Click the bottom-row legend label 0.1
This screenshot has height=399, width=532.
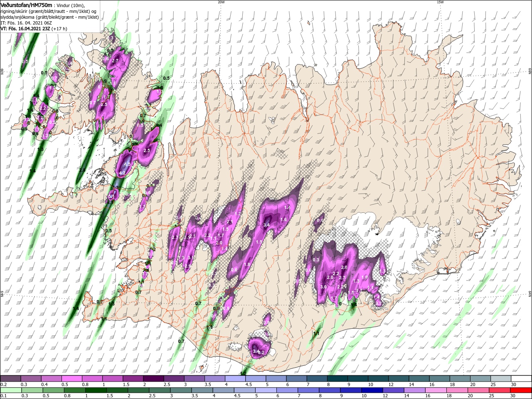[x=4, y=396]
